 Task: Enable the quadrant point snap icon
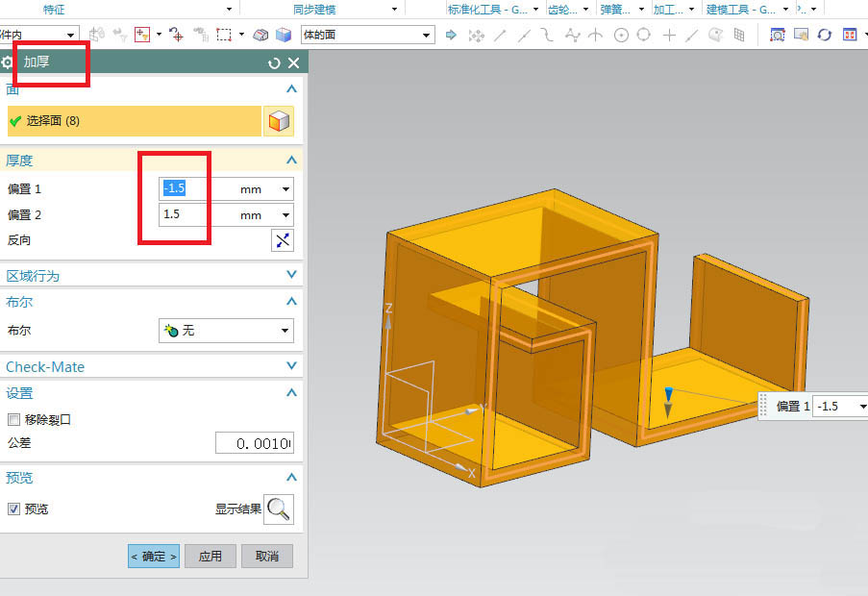click(644, 35)
